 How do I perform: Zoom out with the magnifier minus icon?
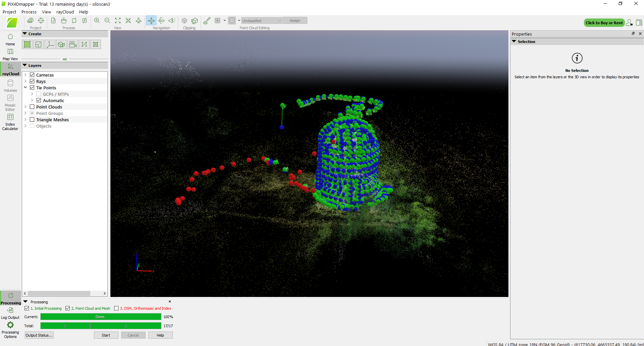coord(107,20)
